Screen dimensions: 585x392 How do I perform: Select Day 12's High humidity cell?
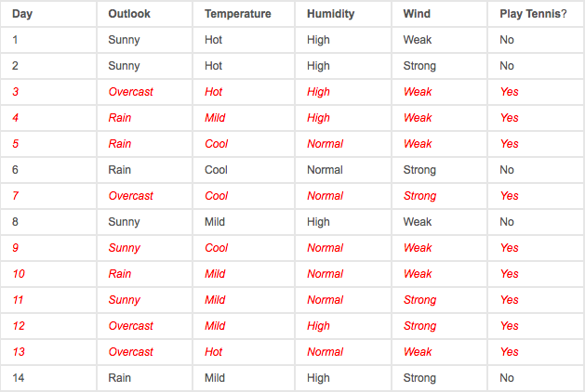coord(343,326)
